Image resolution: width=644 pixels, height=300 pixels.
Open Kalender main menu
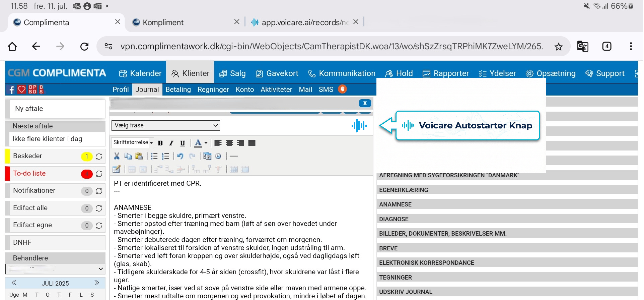pyautogui.click(x=140, y=73)
